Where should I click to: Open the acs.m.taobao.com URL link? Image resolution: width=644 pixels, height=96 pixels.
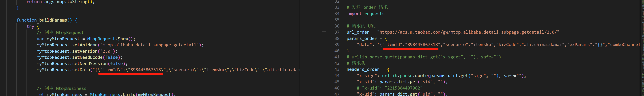[468, 32]
